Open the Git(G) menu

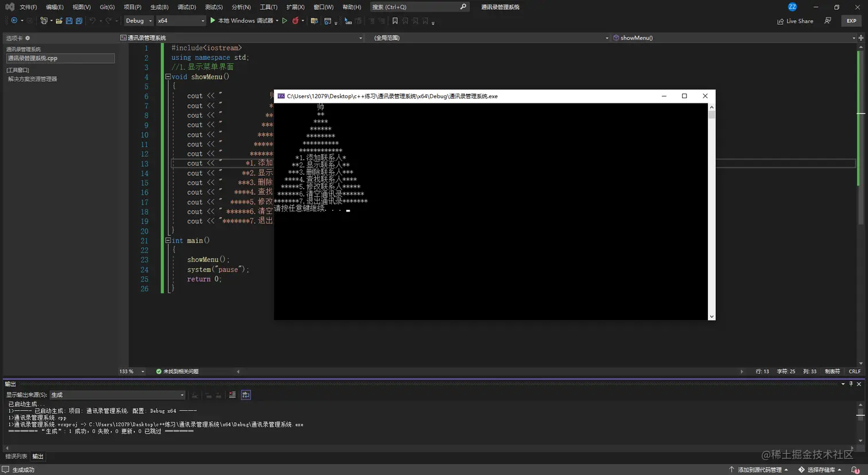click(107, 7)
